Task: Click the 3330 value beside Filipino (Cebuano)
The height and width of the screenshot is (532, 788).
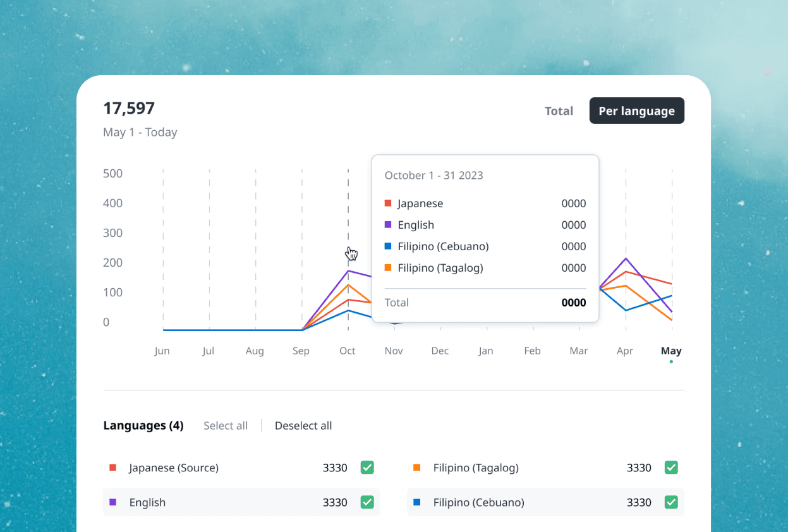Action: (639, 502)
